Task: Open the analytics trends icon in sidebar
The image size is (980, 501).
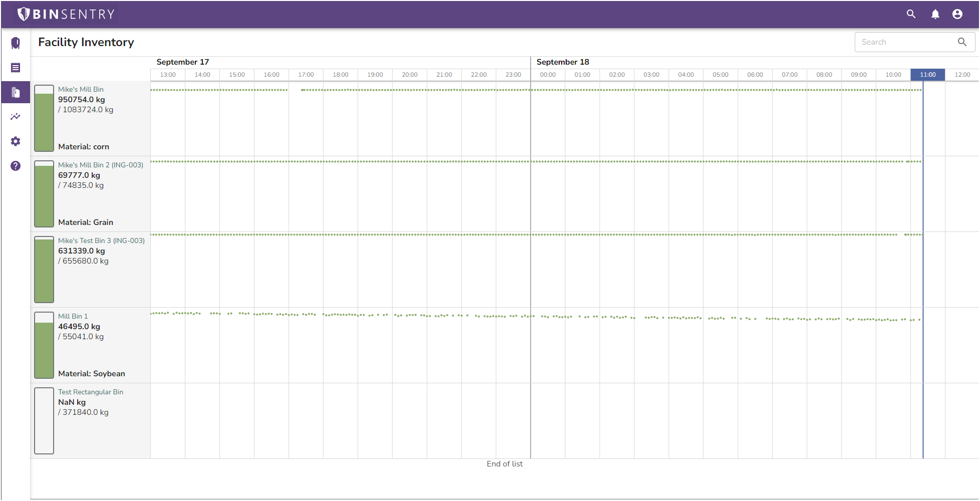Action: [x=15, y=116]
